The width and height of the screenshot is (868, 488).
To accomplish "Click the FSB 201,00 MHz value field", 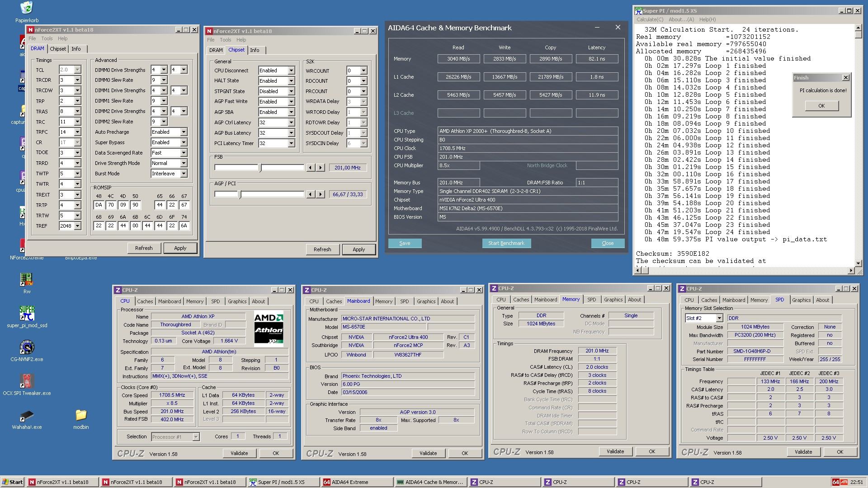I will (x=347, y=168).
